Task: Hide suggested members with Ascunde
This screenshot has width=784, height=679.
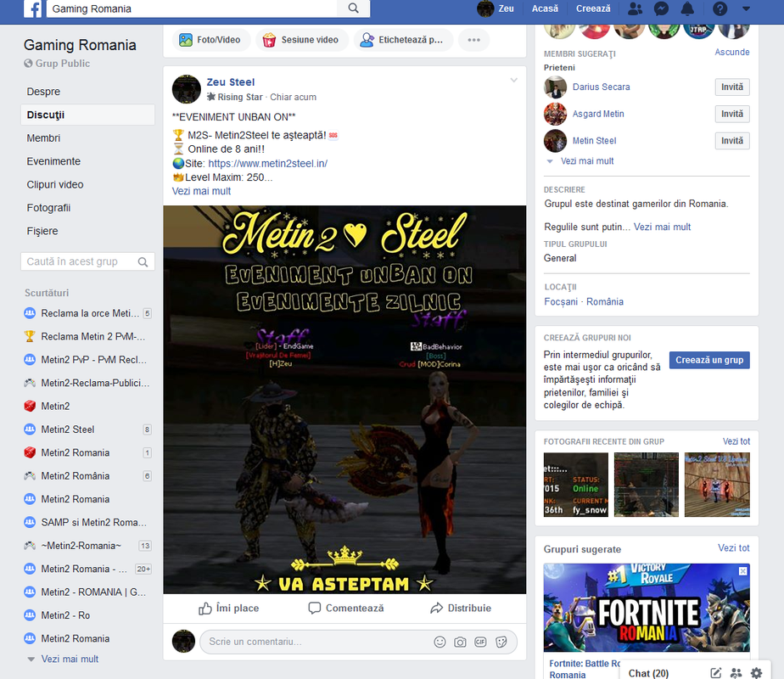Action: pyautogui.click(x=732, y=52)
